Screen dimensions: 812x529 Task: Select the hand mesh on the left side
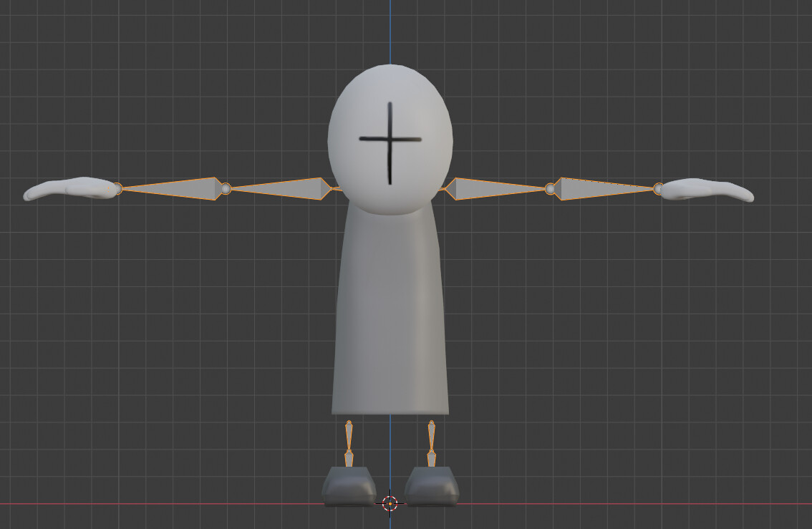pos(70,189)
